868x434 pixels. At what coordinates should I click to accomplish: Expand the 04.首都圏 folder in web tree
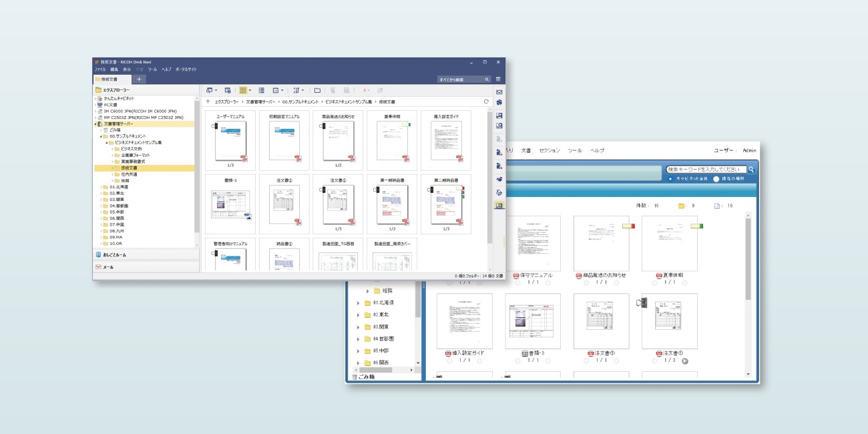click(x=358, y=339)
